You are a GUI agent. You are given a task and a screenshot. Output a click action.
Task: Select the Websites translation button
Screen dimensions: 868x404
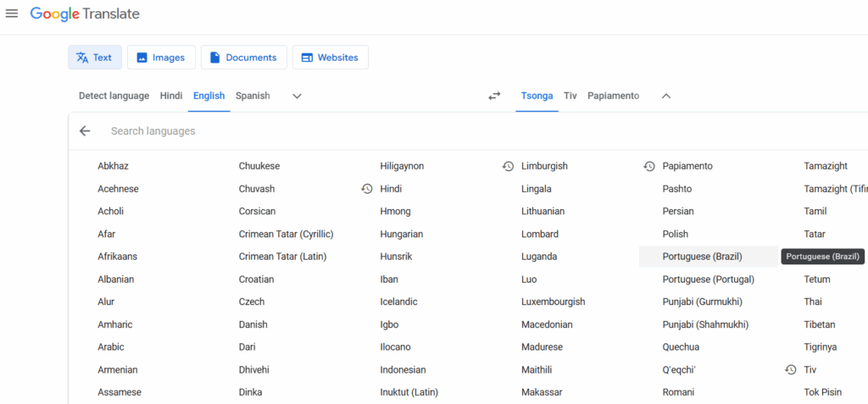(330, 58)
